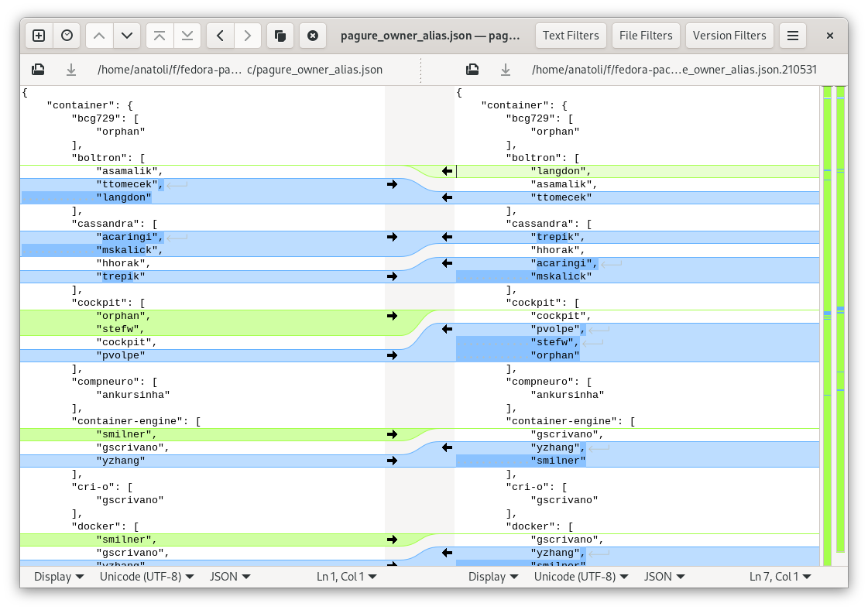Push "pvolpe" left chunk to right
Viewport: 868px width, 610px height.
[x=393, y=355]
